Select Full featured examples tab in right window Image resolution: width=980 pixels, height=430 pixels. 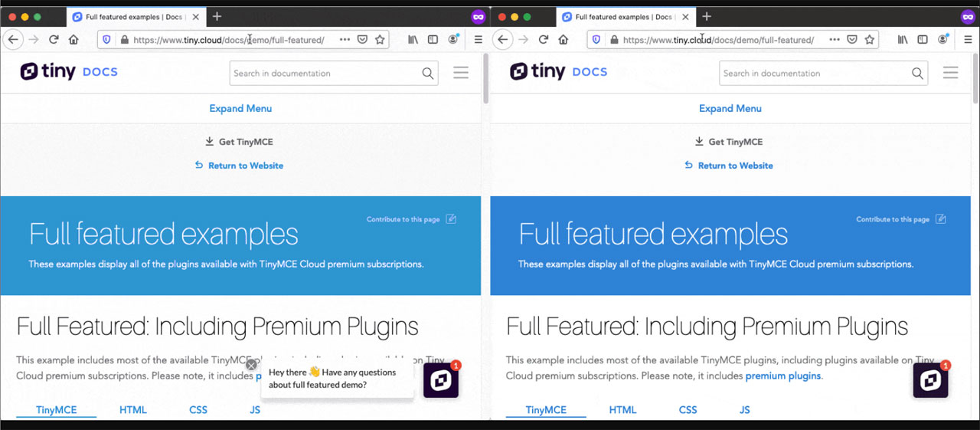[625, 17]
